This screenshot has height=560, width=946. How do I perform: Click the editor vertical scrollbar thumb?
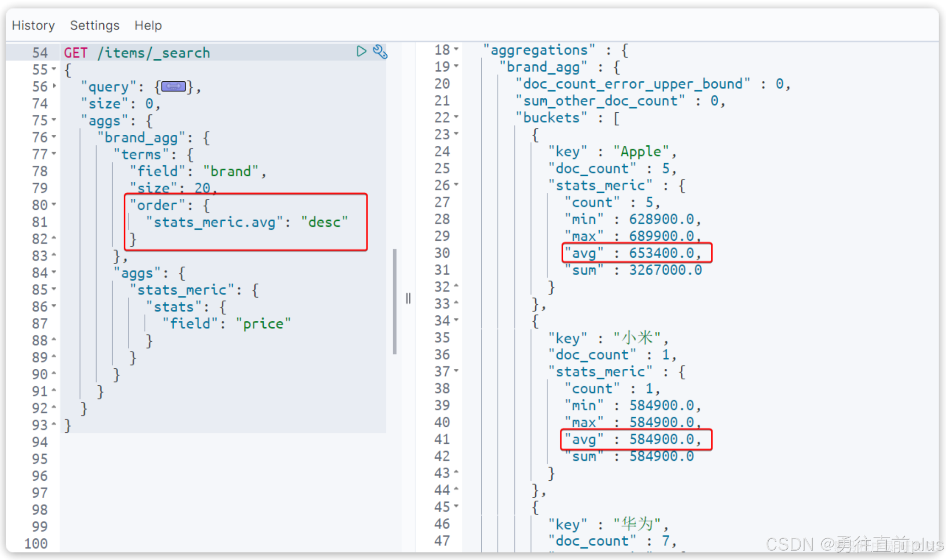(394, 302)
